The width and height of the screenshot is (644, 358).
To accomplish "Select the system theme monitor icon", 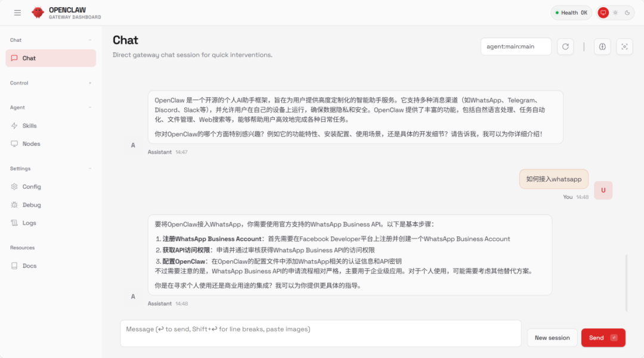I will [x=603, y=13].
